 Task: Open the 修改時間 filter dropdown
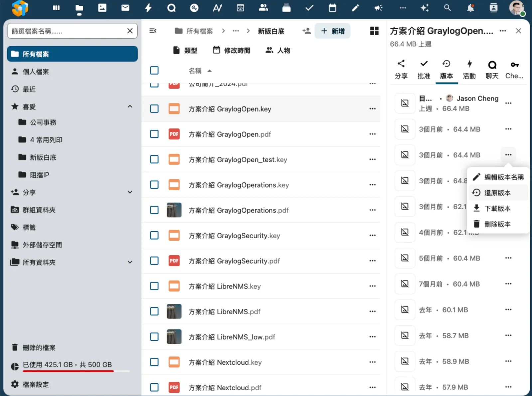click(231, 50)
